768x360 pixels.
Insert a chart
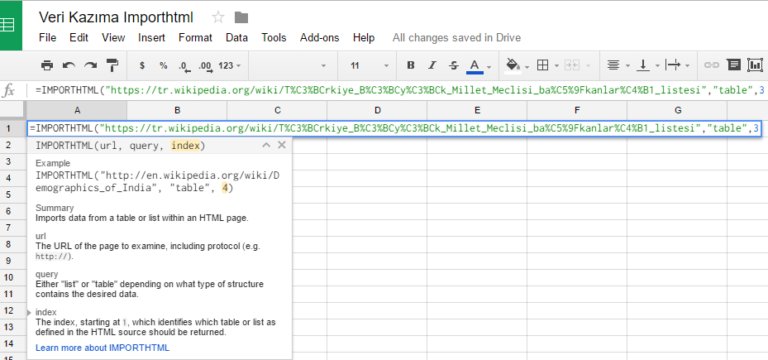[755, 65]
